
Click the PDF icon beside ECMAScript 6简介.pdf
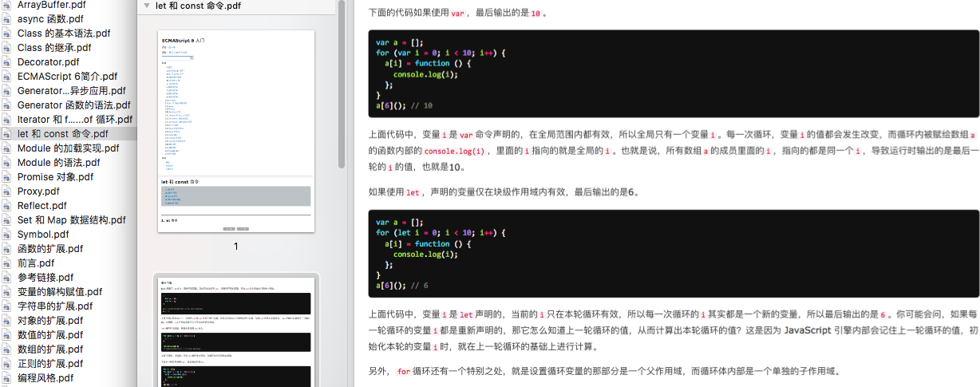point(7,76)
